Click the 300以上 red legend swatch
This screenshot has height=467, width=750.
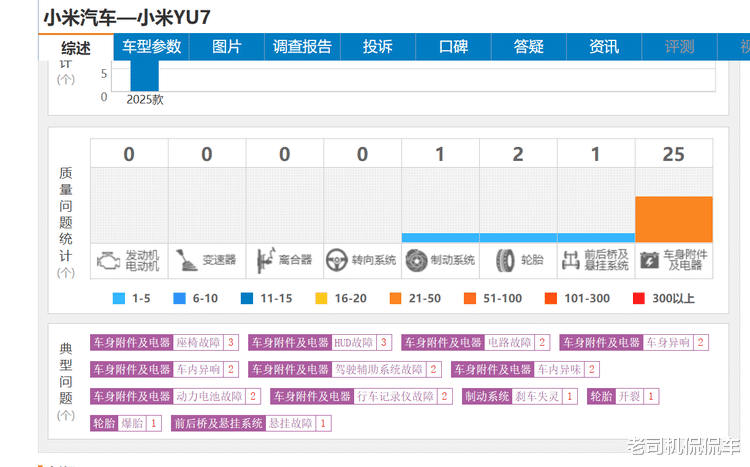coord(639,299)
